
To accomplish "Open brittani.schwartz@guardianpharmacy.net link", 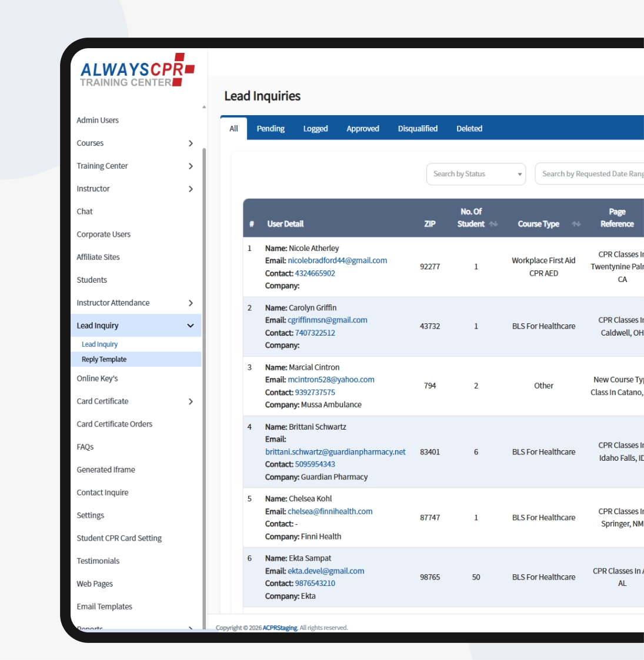I will pos(335,451).
